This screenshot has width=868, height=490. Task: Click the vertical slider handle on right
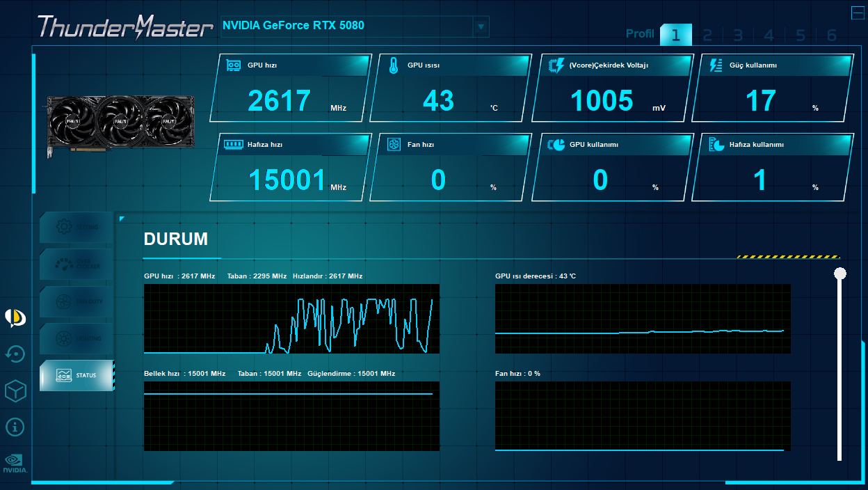(840, 274)
